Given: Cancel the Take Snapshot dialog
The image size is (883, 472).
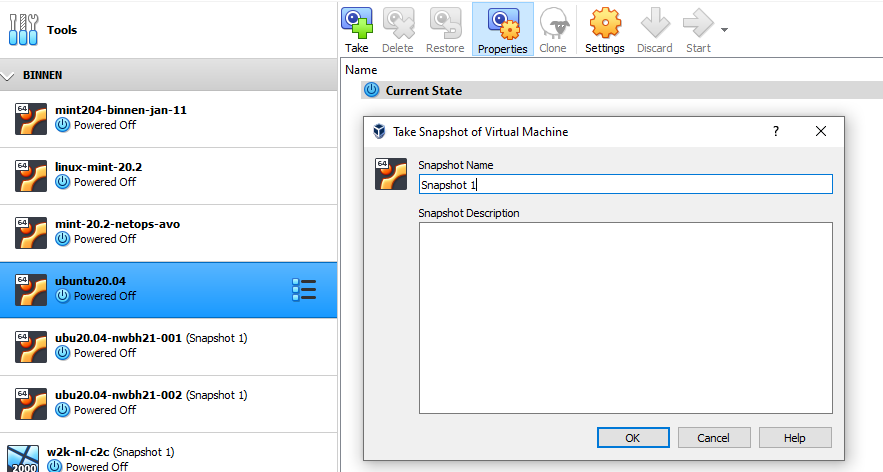Looking at the screenshot, I should [x=713, y=437].
